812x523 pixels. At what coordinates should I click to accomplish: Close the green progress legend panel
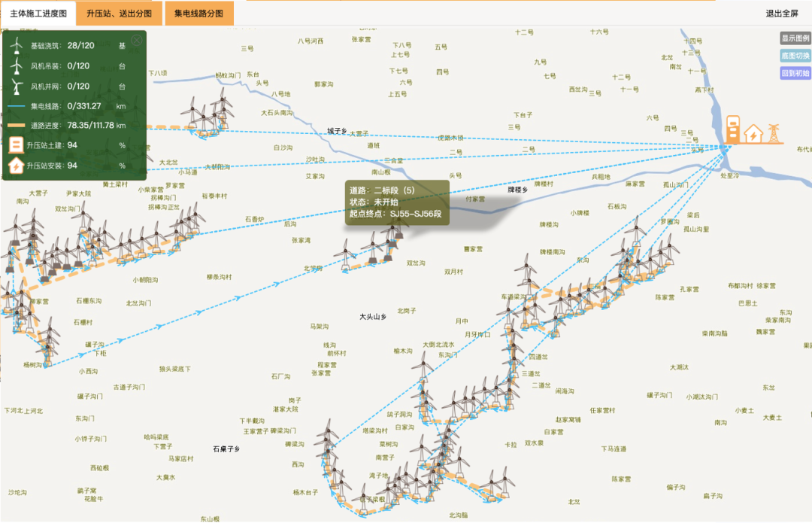coord(136,41)
